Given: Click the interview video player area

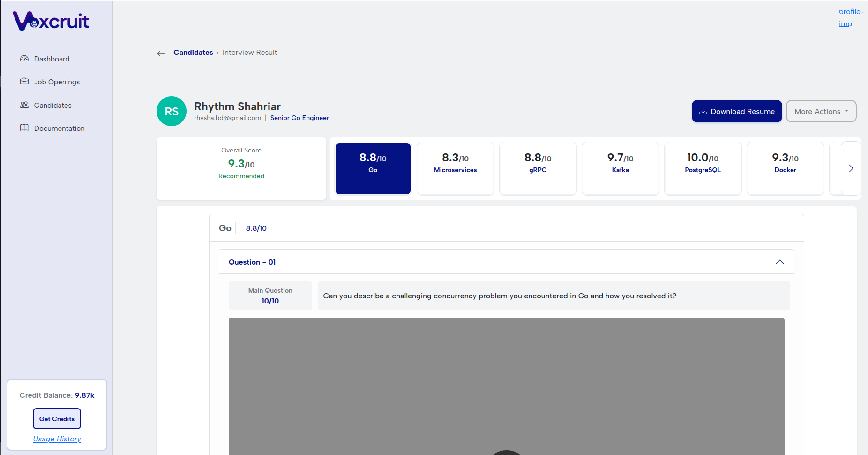Looking at the screenshot, I should (x=507, y=386).
